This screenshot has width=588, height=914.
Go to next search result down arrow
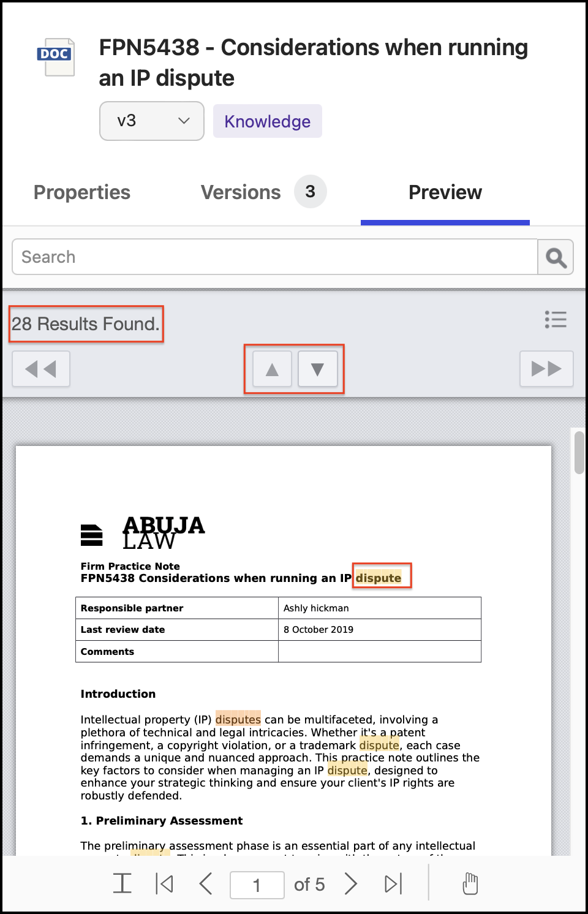click(317, 369)
